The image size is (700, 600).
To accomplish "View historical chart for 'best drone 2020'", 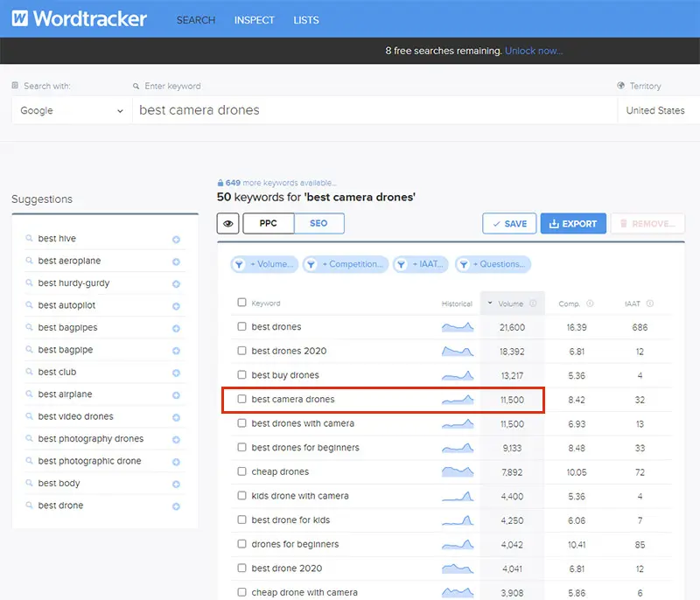I will 458,569.
